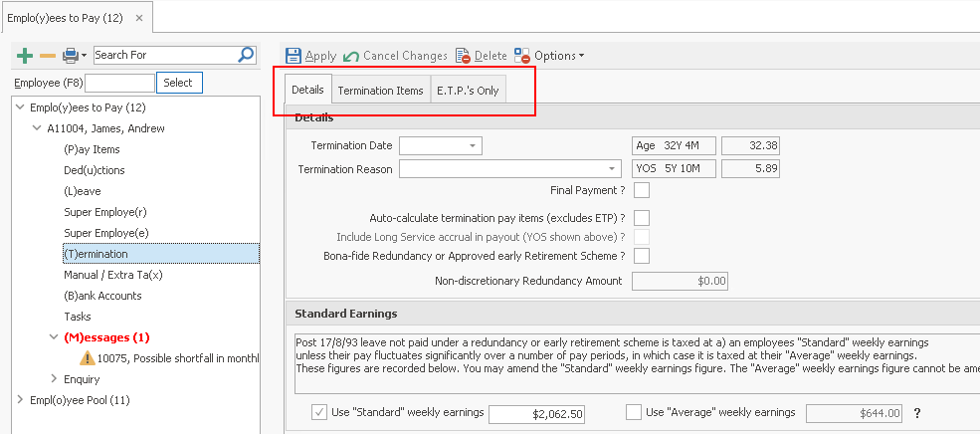This screenshot has width=980, height=434.
Task: Open the Options toolbar menu
Action: tap(549, 56)
